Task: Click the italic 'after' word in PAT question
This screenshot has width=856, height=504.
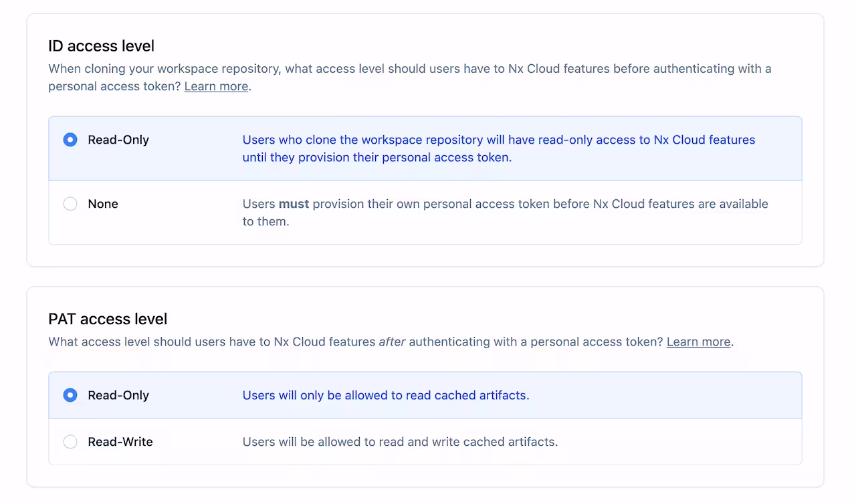Action: 392,342
